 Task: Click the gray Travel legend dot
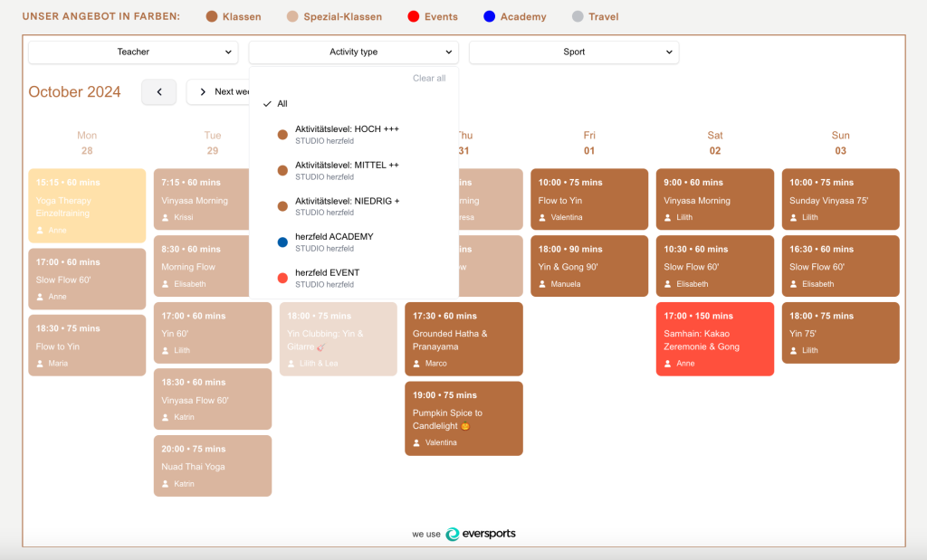pos(578,16)
